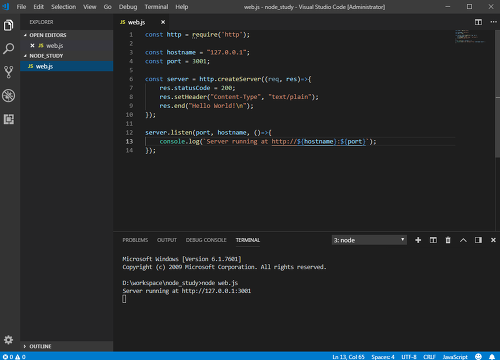Open the Terminal menu
500x360 pixels.
click(156, 7)
